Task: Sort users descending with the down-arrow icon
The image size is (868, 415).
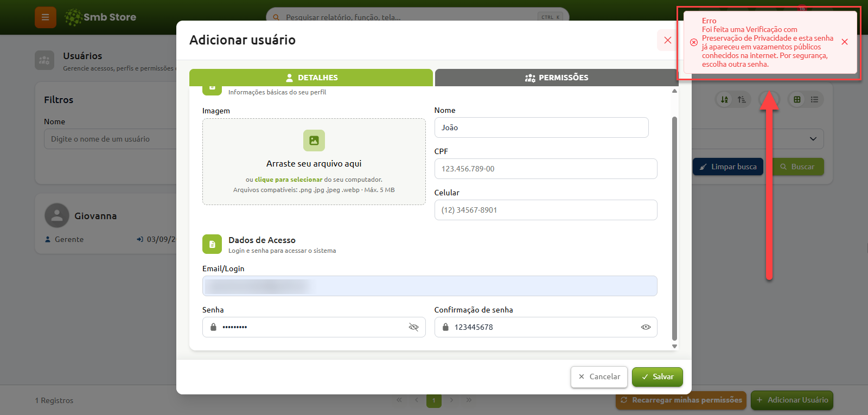Action: click(x=724, y=99)
